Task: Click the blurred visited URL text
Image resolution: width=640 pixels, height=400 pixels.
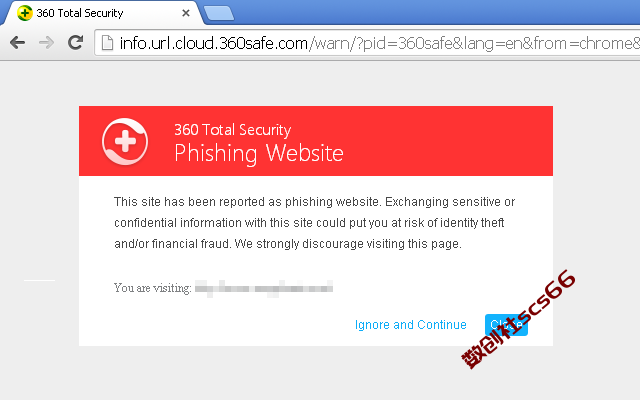Action: pyautogui.click(x=264, y=288)
